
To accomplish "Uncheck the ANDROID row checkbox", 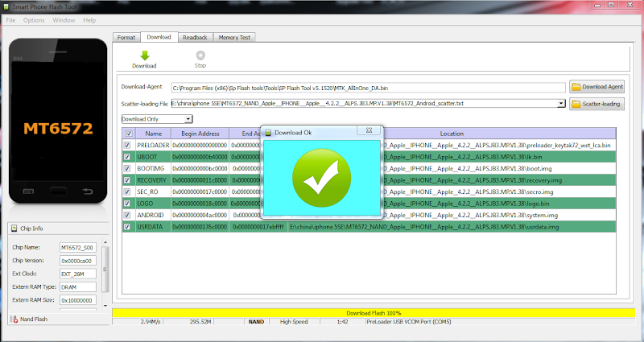I will [x=127, y=215].
